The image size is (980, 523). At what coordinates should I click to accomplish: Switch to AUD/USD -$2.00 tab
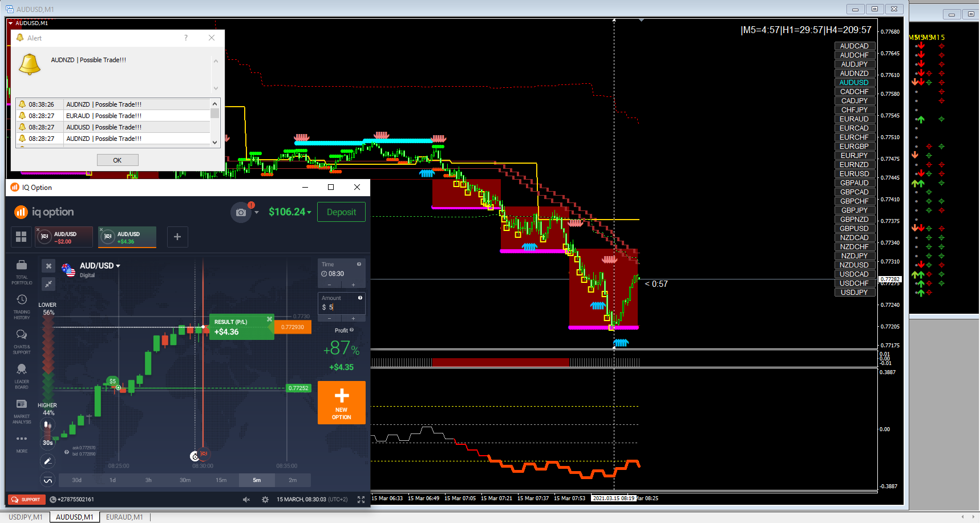coord(64,237)
